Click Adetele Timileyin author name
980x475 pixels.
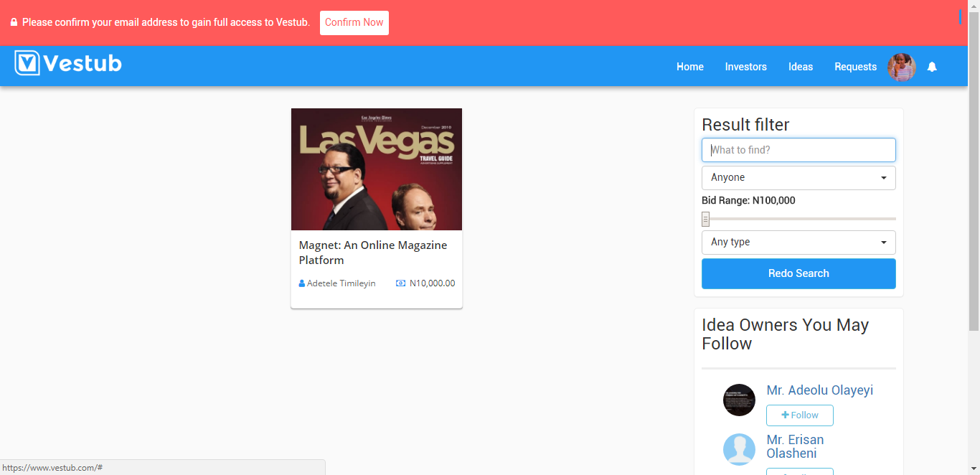click(341, 283)
